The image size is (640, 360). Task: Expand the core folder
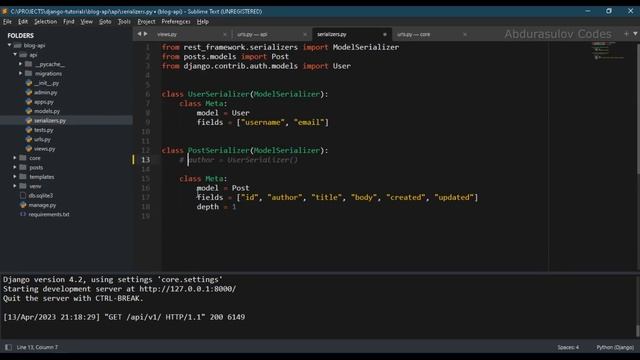point(15,158)
